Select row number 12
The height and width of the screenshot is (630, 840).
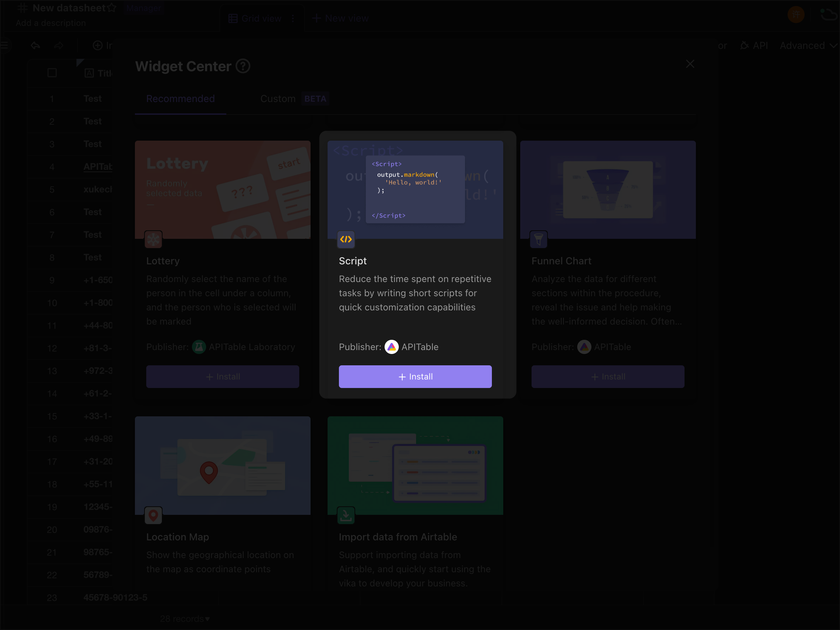pyautogui.click(x=52, y=348)
